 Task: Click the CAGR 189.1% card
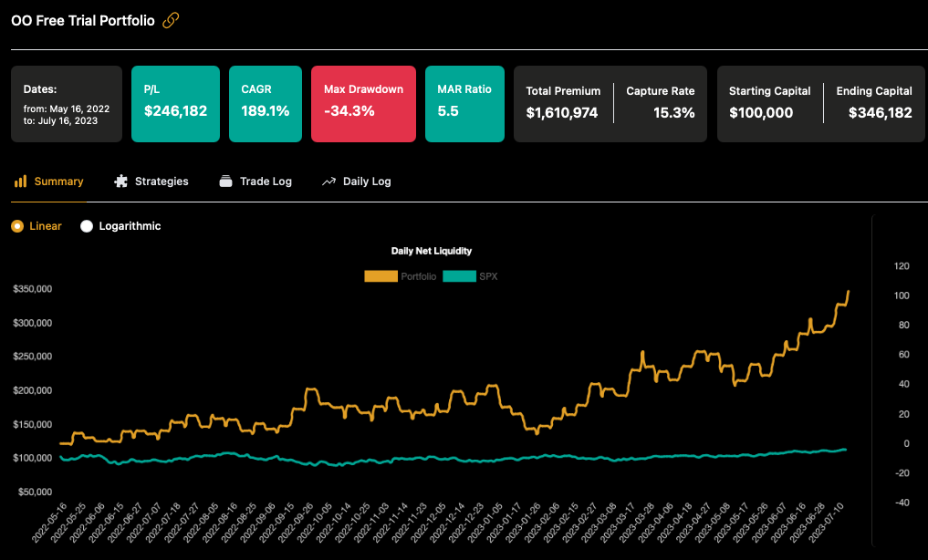coord(266,103)
